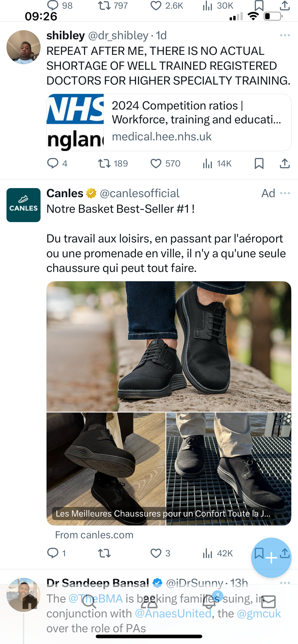Screen dimensions: 298x644
Task: Open Notifications tab with bell icon
Action: tap(209, 601)
